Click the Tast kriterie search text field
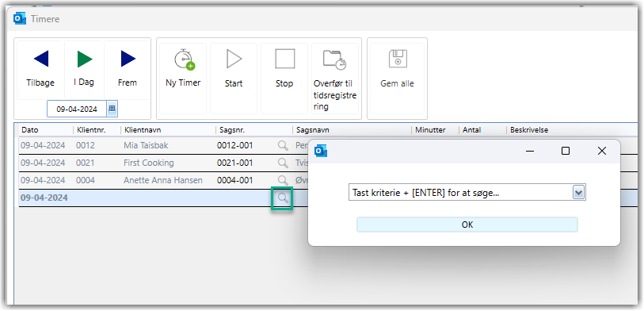 (x=460, y=193)
